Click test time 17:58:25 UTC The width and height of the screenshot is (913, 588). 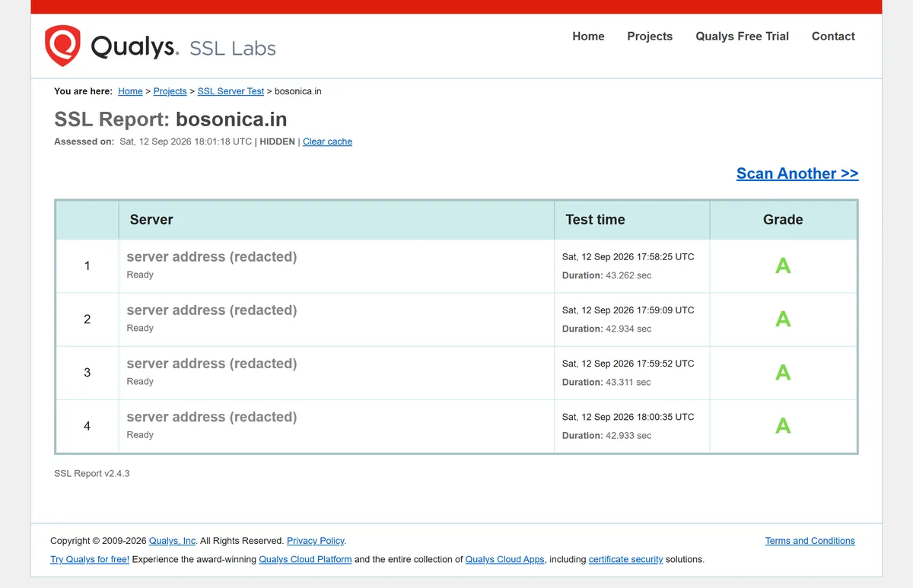point(628,257)
